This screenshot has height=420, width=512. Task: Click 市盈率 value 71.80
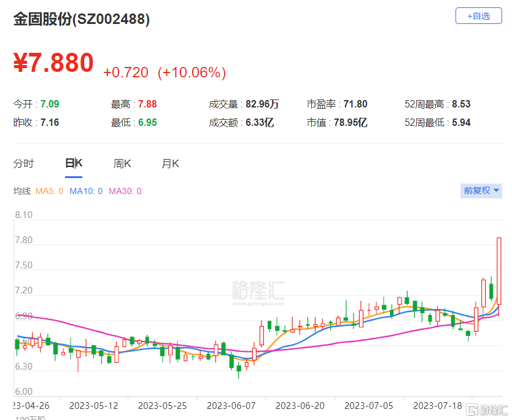pos(355,104)
